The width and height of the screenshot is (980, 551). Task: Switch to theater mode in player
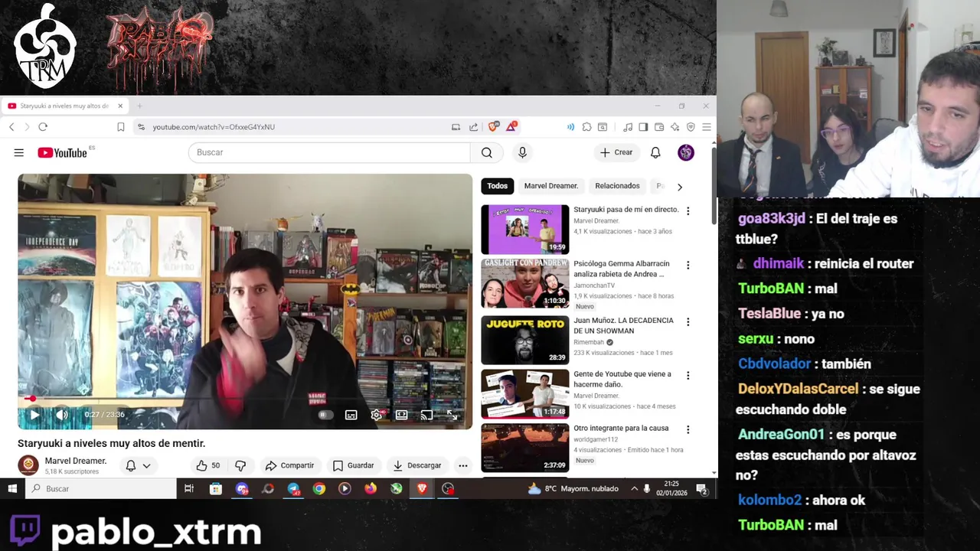401,415
